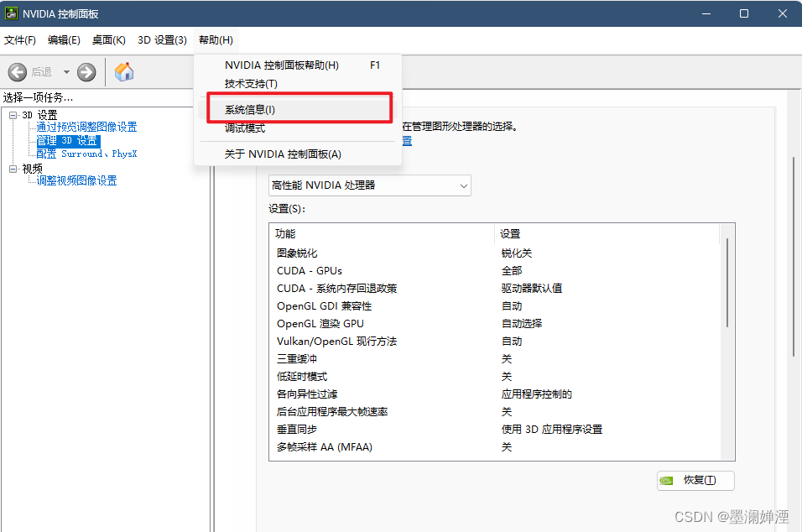Select 调试模式 menu entry
The width and height of the screenshot is (802, 532).
point(299,128)
